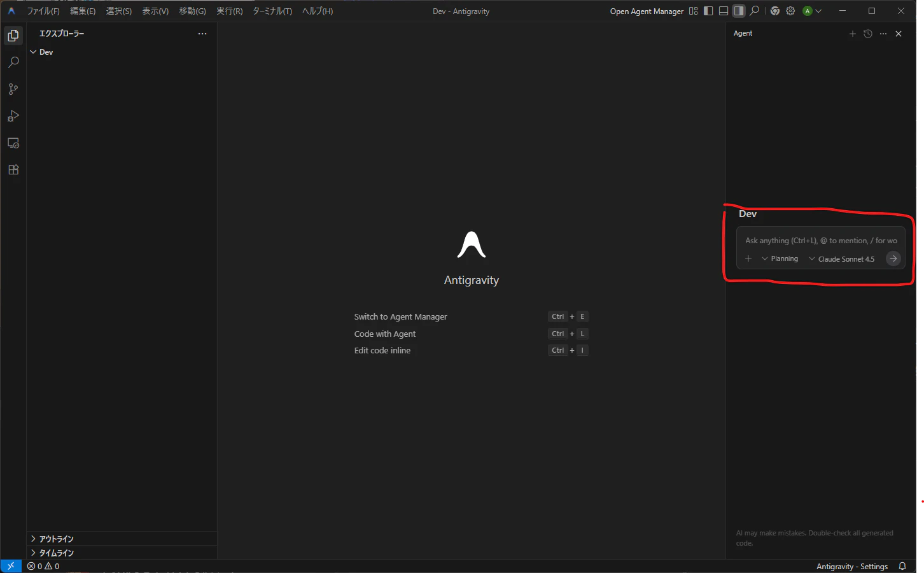
Task: Click the Antigravity name under center logo
Action: click(472, 280)
